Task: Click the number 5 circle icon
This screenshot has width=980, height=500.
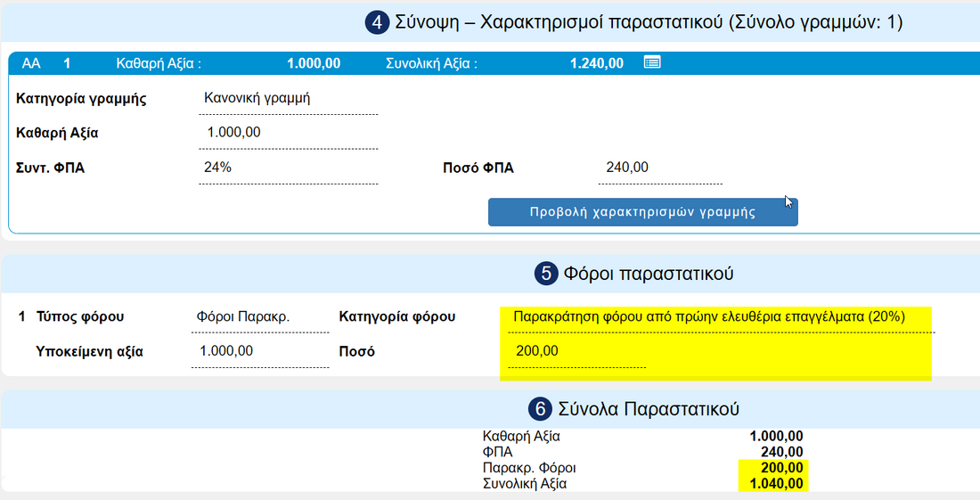Action: point(545,273)
